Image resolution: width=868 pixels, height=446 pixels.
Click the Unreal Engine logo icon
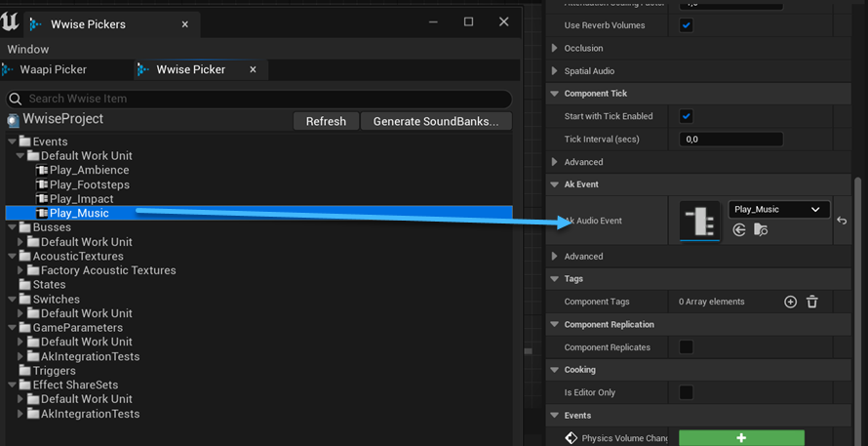click(x=11, y=22)
